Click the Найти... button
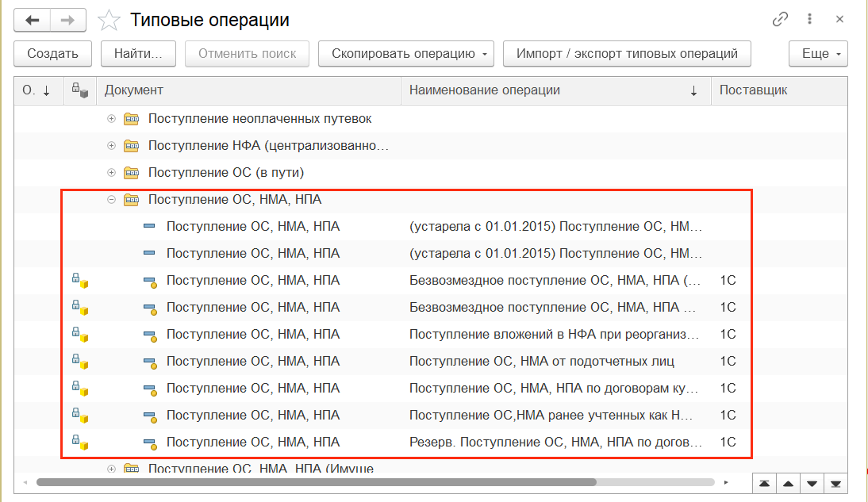The height and width of the screenshot is (502, 868). 138,54
